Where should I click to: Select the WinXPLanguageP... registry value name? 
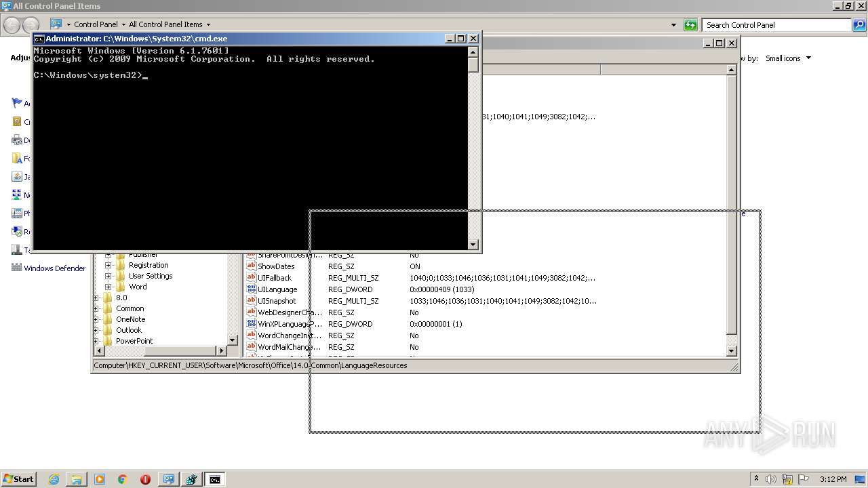[290, 324]
